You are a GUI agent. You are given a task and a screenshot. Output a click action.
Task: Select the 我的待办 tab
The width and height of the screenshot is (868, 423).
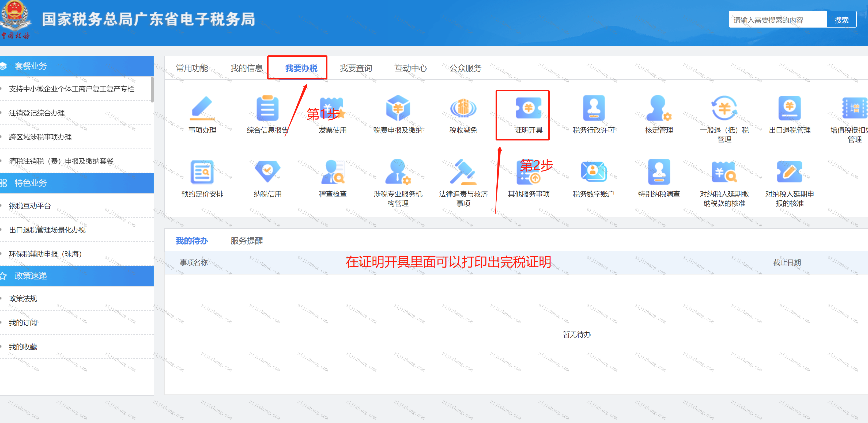pos(192,241)
